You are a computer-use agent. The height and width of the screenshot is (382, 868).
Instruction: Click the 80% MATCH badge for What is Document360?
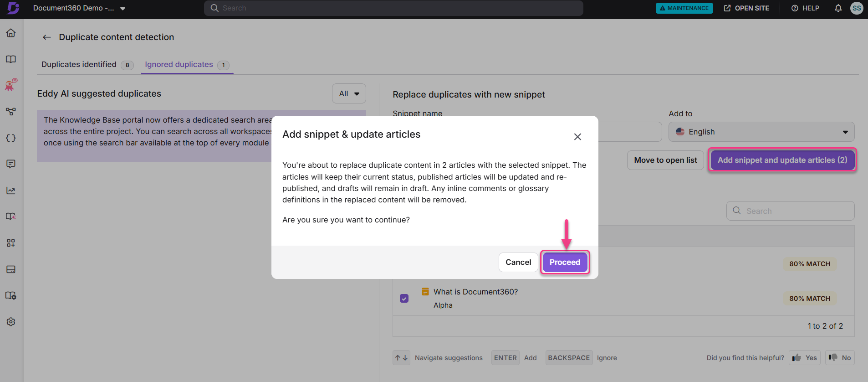pyautogui.click(x=810, y=299)
